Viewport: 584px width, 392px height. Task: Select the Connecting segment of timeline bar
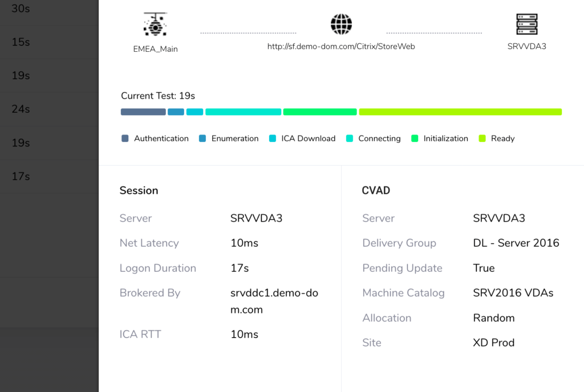click(243, 112)
